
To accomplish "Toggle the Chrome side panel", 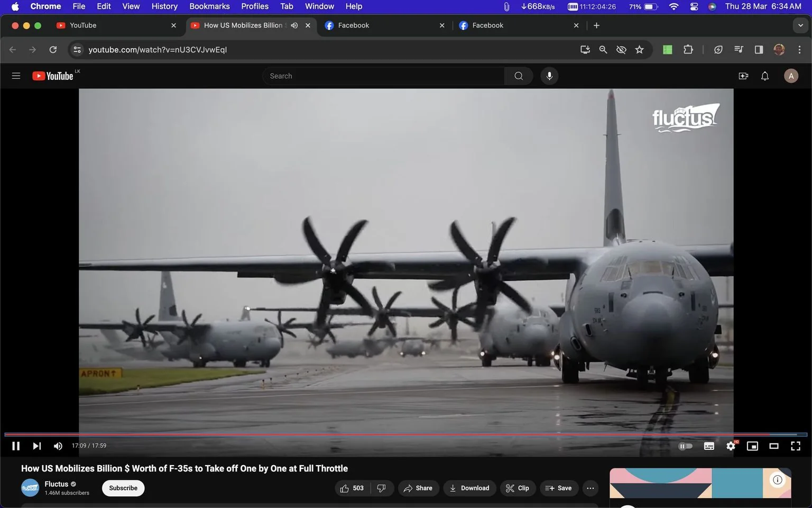I will click(x=759, y=50).
